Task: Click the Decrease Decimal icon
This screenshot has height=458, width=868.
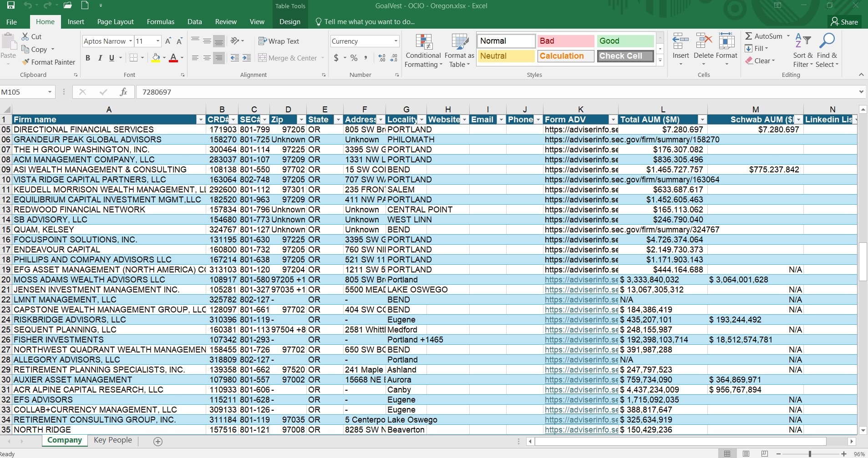Action: coord(394,58)
